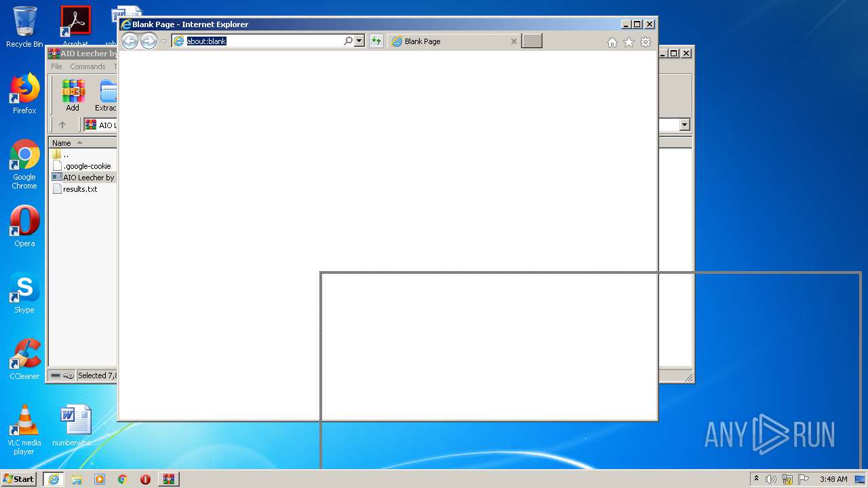Open Firefox desktop shortcut
This screenshot has height=488, width=868.
tap(24, 94)
